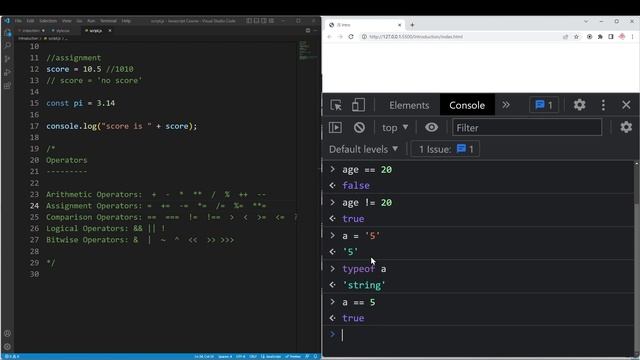This screenshot has width=640, height=360.
Task: Click the Prettier status bar item
Action: pyautogui.click(x=293, y=357)
